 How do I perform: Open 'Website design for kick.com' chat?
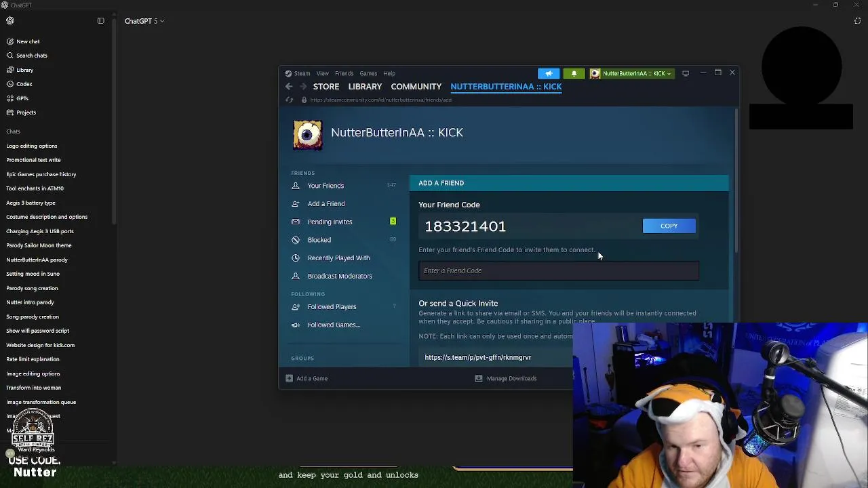[40, 345]
